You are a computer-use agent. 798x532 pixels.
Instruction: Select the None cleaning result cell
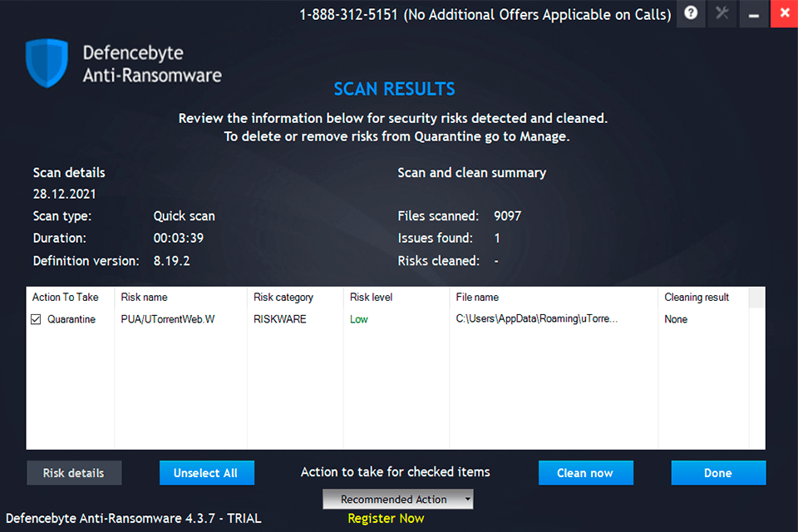tap(676, 319)
